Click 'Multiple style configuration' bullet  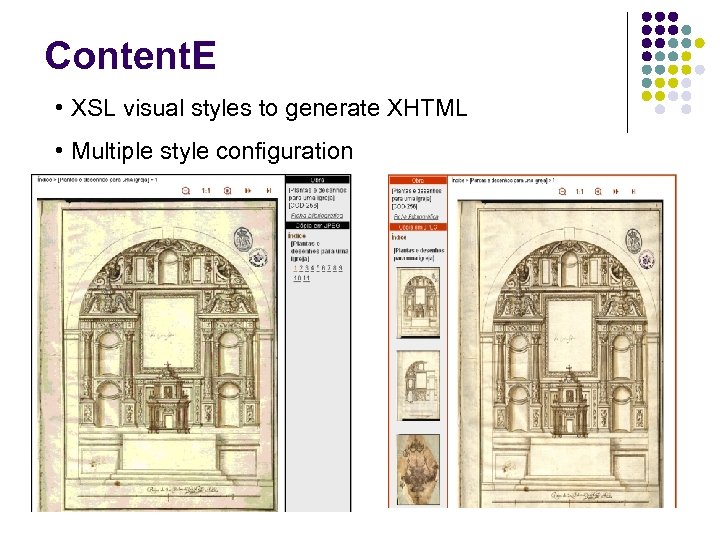point(212,151)
